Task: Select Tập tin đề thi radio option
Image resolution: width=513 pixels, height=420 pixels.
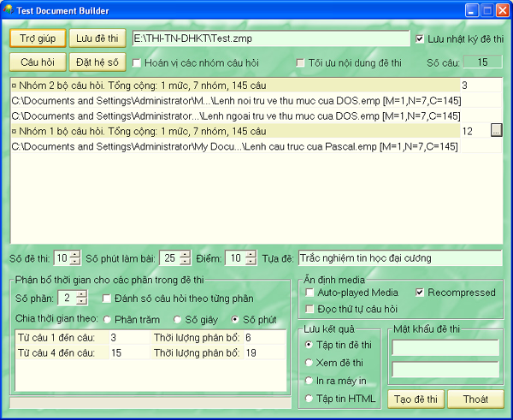Action: (309, 345)
